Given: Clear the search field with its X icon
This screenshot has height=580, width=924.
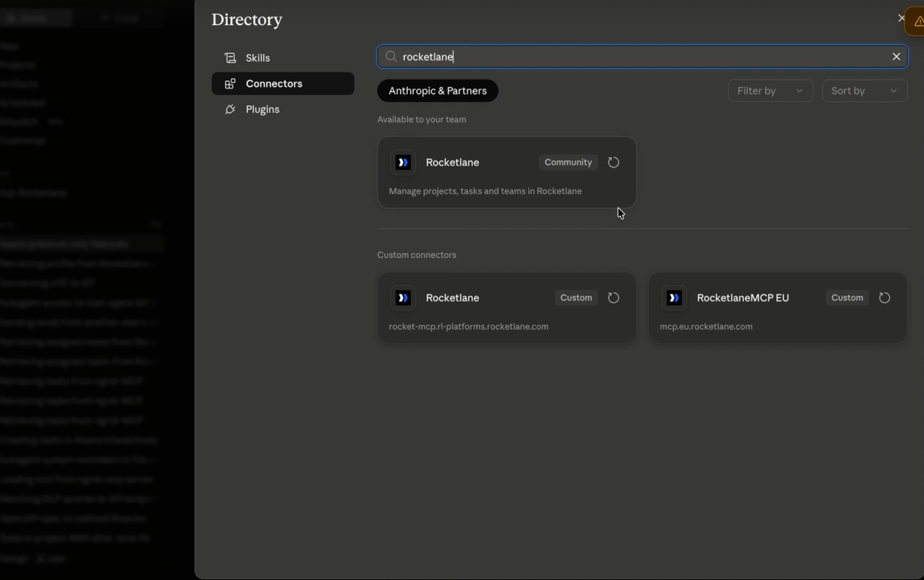Looking at the screenshot, I should (896, 56).
